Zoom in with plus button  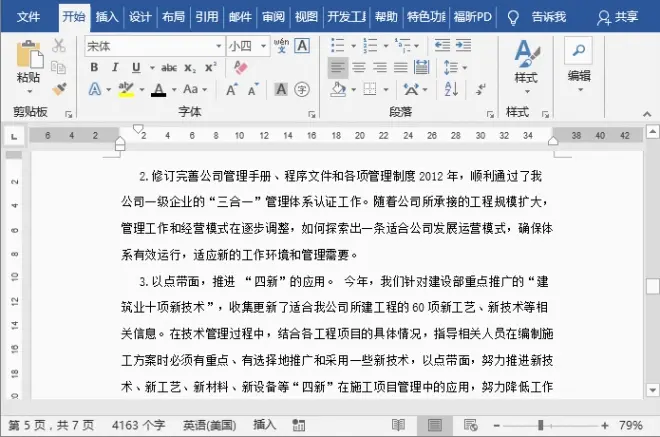(x=605, y=426)
